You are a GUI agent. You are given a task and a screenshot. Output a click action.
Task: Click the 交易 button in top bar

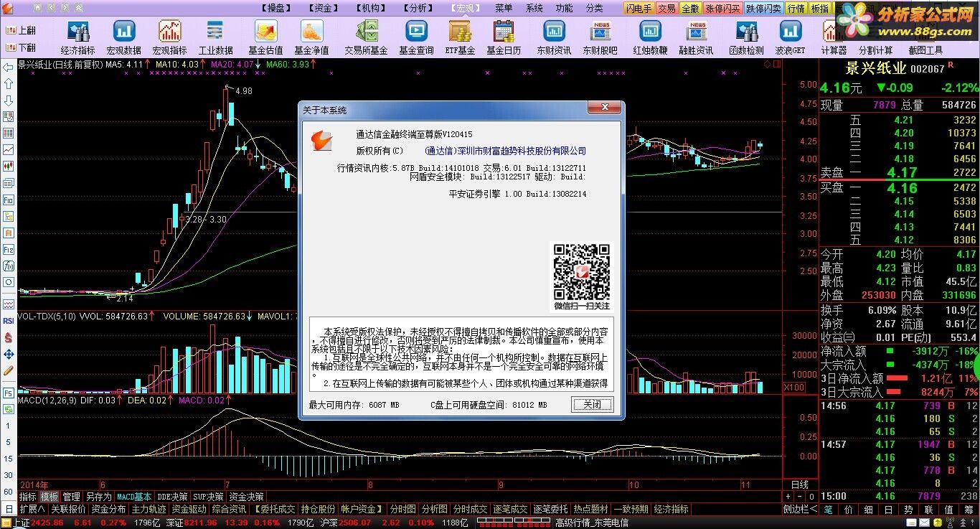point(666,8)
